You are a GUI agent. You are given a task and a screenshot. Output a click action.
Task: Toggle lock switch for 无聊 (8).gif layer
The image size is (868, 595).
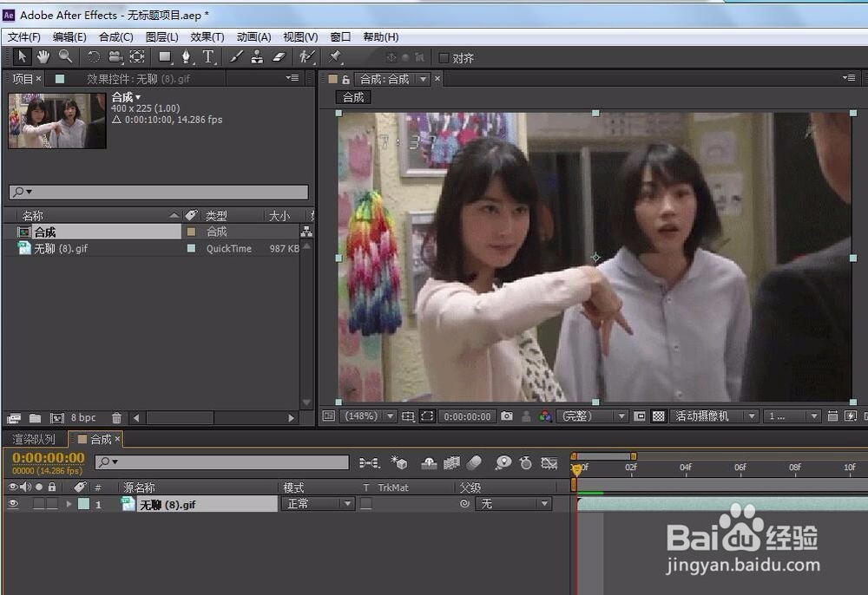(x=51, y=504)
